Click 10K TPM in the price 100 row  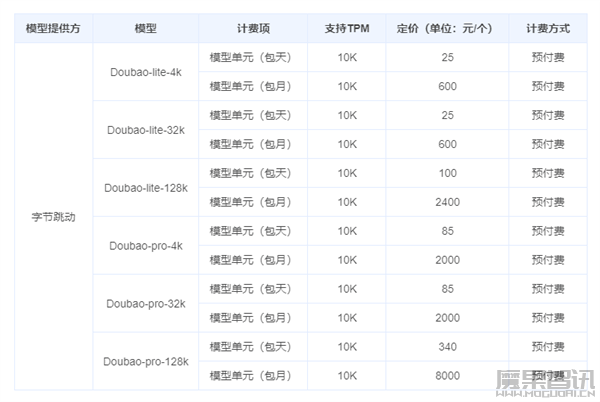(347, 173)
